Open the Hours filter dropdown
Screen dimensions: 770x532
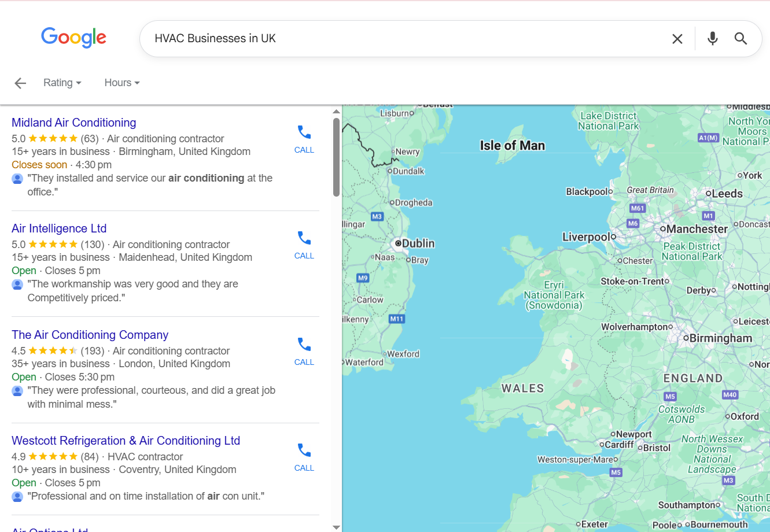(x=121, y=83)
